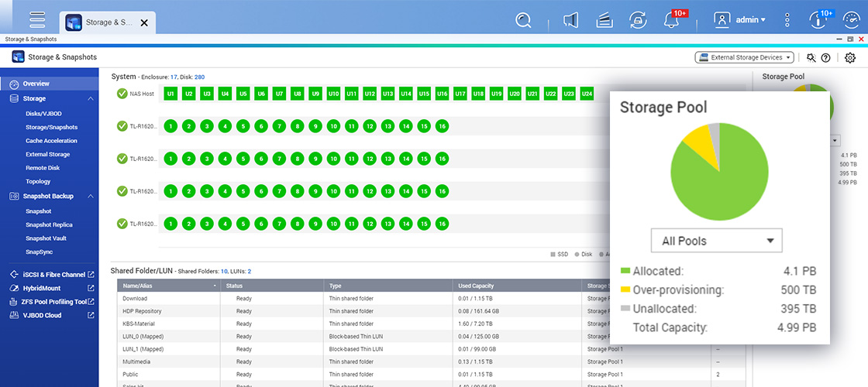Click the volume/announcement megaphone icon

click(x=571, y=20)
